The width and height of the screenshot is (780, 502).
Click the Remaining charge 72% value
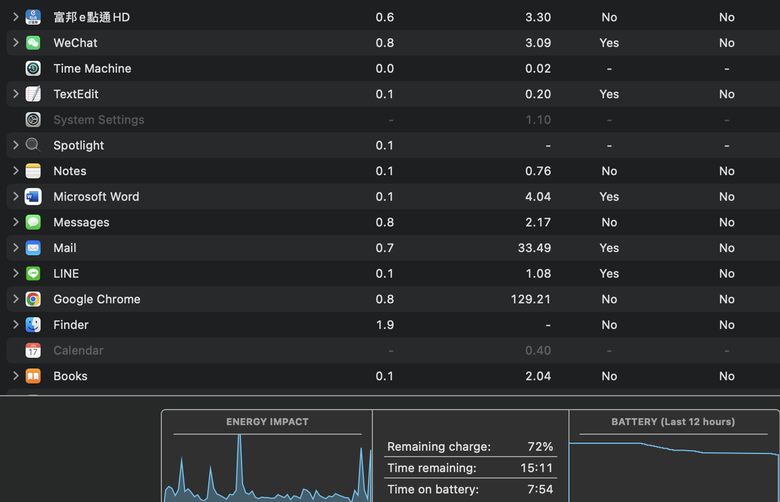tap(540, 446)
